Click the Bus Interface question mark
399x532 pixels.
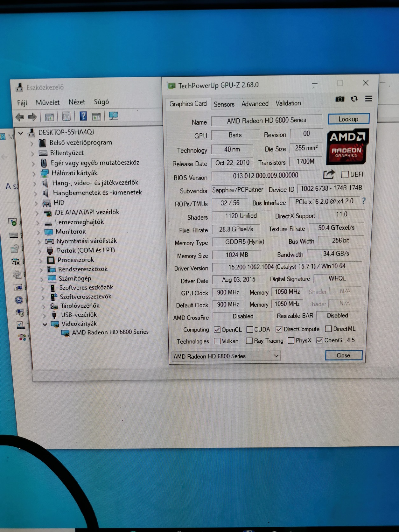point(364,201)
